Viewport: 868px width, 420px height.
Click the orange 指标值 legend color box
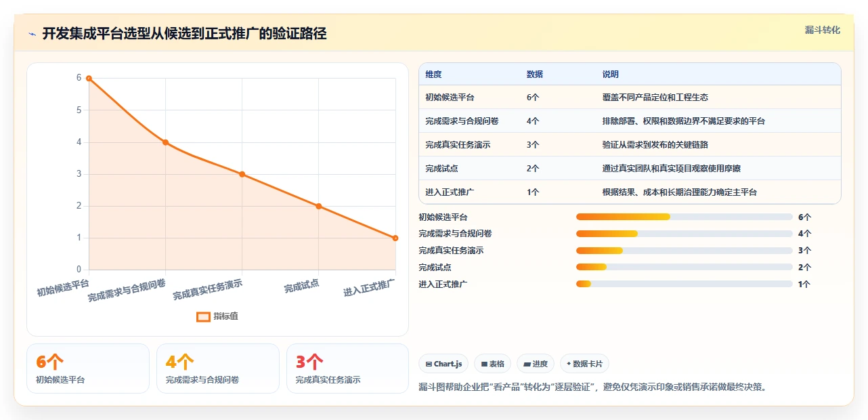(x=203, y=316)
